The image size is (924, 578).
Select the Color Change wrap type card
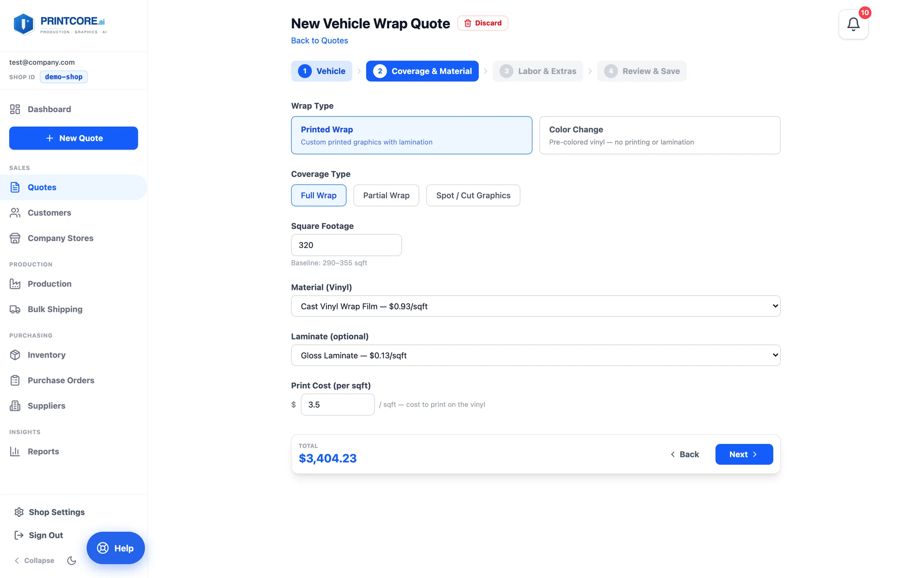pos(660,135)
